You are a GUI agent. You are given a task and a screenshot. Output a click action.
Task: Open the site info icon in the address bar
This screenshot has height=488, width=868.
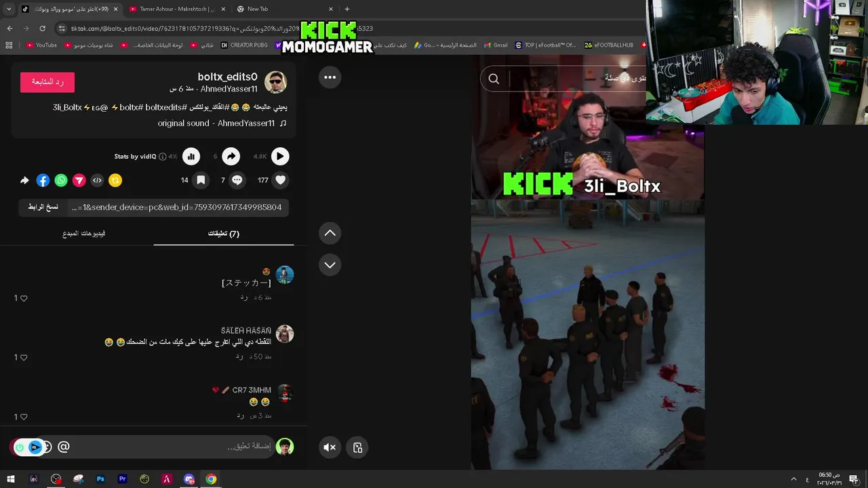[x=62, y=28]
